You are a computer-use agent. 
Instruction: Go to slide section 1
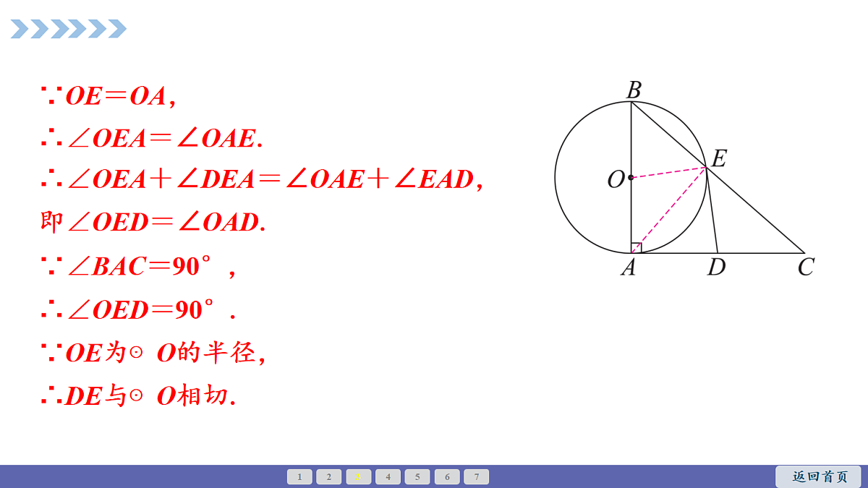point(299,477)
